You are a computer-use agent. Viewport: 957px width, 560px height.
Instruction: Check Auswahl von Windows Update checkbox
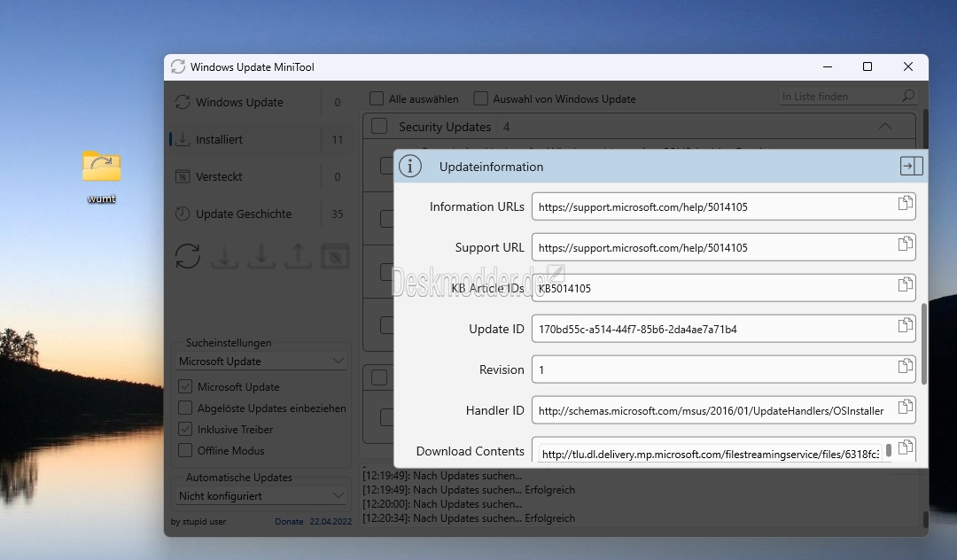(481, 98)
